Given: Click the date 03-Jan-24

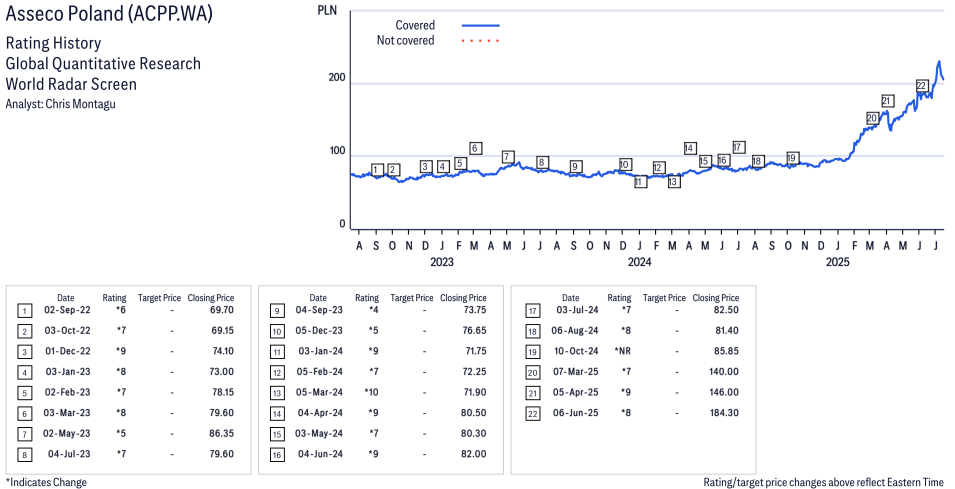Looking at the screenshot, I should pos(321,351).
